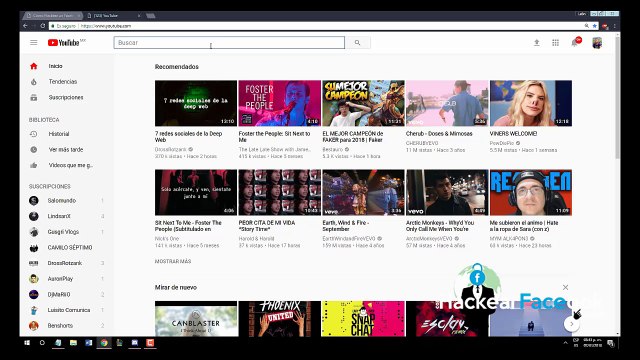Open the Tendencias sidebar item
This screenshot has width=640, height=360.
click(x=67, y=82)
